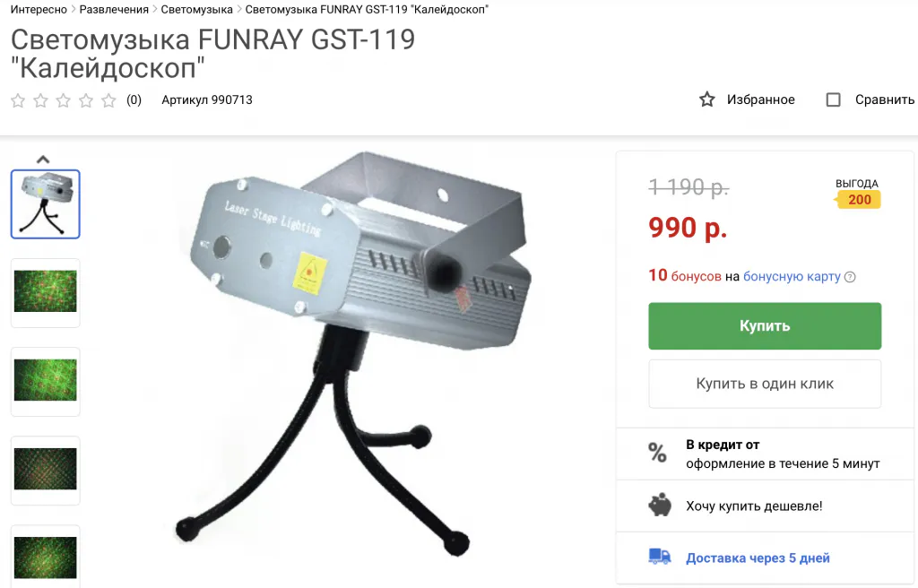Open the бонусную карту link
Screen dimensions: 918x588
pos(792,276)
